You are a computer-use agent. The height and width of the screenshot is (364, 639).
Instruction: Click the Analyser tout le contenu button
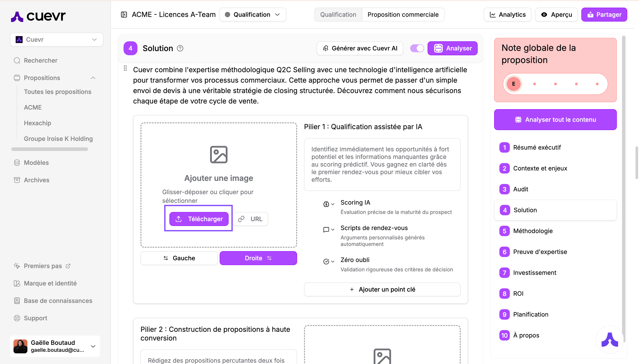pyautogui.click(x=555, y=120)
